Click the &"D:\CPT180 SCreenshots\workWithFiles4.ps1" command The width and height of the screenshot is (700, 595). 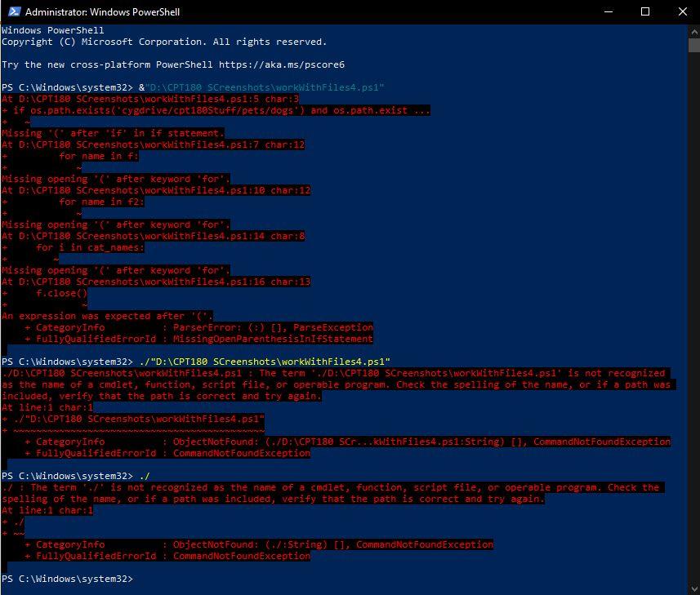coord(261,87)
